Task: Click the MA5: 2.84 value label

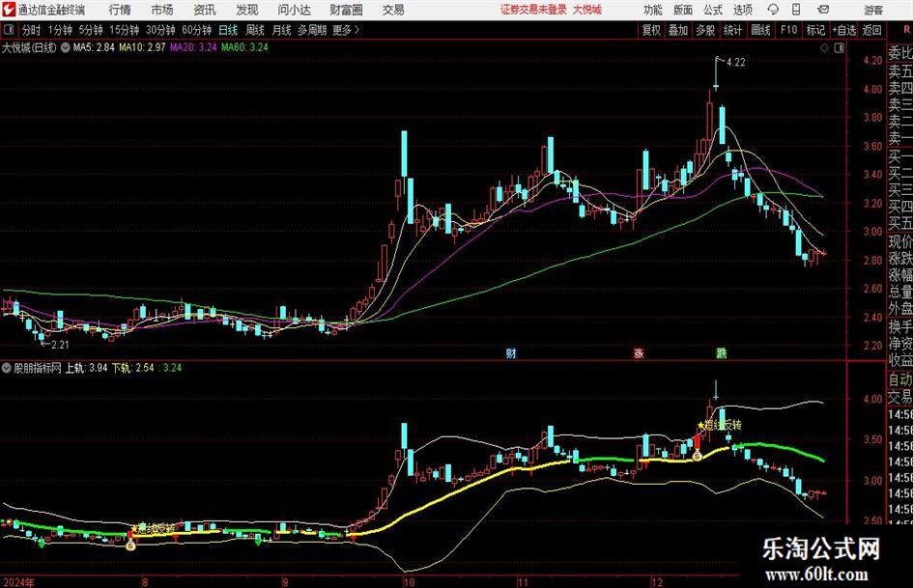Action: 94,47
